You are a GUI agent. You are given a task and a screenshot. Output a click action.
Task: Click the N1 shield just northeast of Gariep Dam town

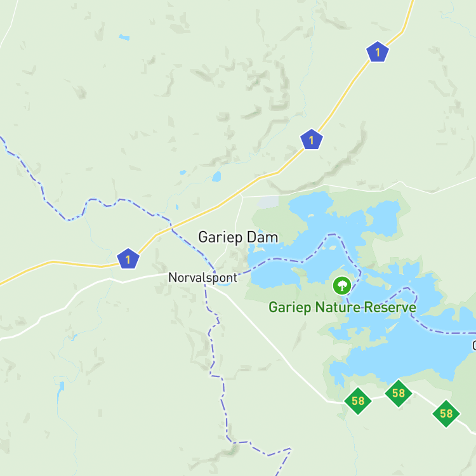click(312, 140)
